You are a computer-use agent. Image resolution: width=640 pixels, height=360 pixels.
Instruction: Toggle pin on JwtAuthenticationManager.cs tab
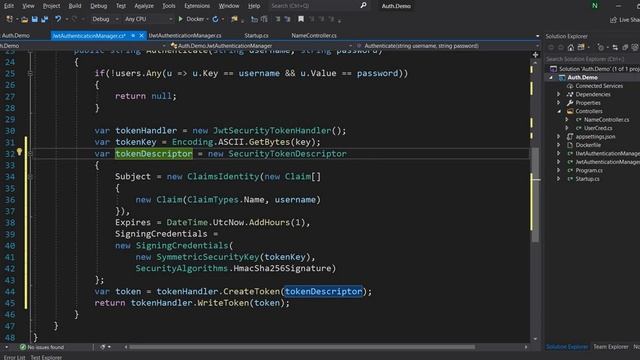tap(133, 36)
